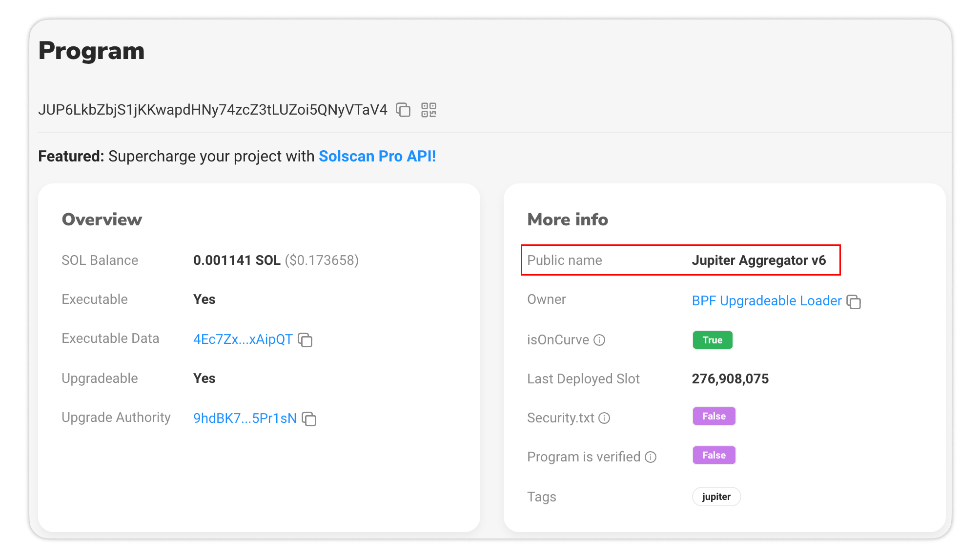This screenshot has height=558, width=980.
Task: Click the False badge for Program is verified
Action: click(x=714, y=455)
